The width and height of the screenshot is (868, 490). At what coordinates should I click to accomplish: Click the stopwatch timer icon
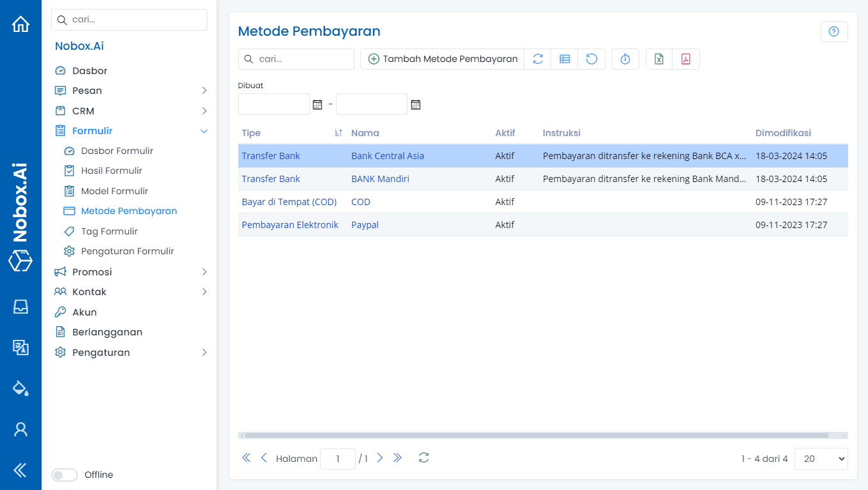[x=625, y=58]
